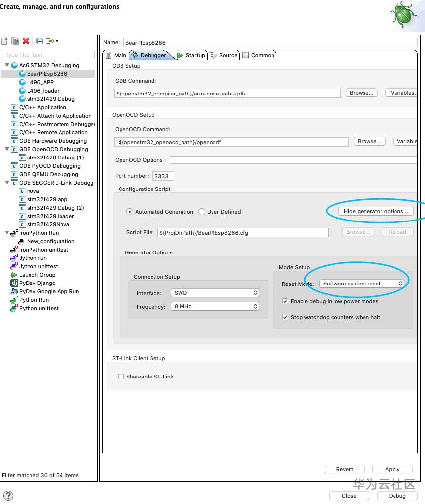Click the Revert button

pos(345,469)
